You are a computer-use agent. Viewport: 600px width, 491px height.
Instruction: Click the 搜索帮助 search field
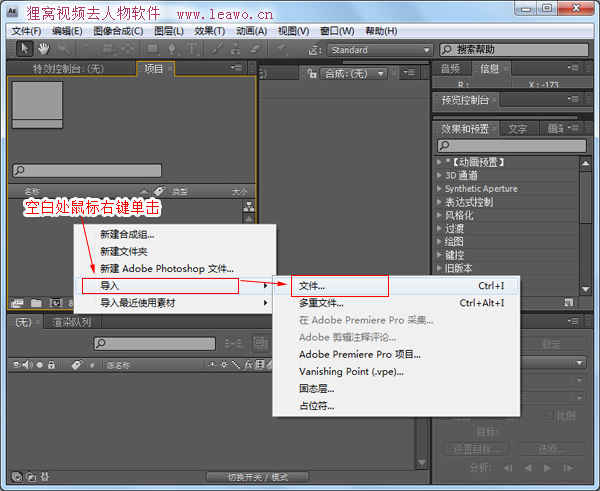(514, 50)
